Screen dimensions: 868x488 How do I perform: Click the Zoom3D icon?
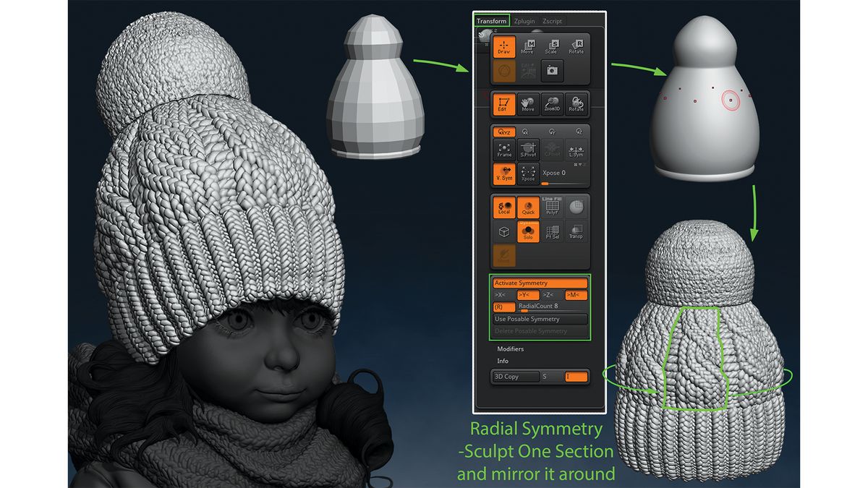552,103
